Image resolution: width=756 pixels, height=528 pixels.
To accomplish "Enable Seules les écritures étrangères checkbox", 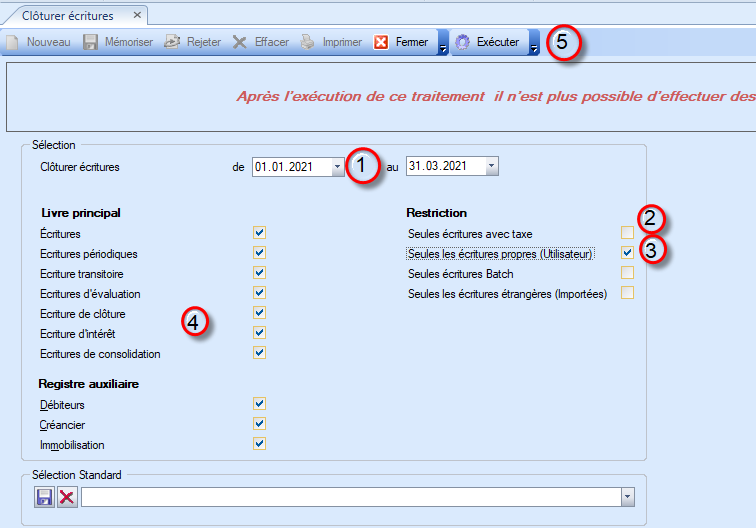I will (x=627, y=293).
